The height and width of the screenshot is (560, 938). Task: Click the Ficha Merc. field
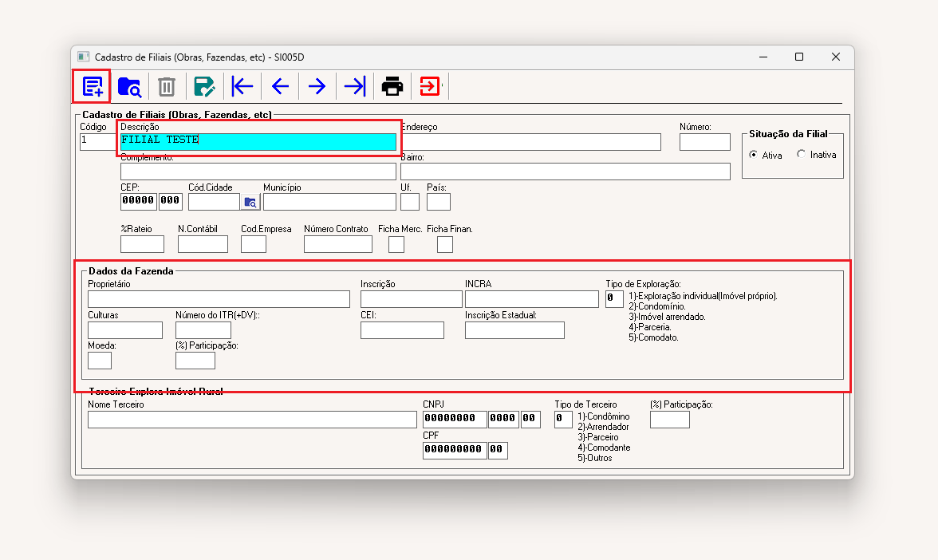click(x=396, y=244)
